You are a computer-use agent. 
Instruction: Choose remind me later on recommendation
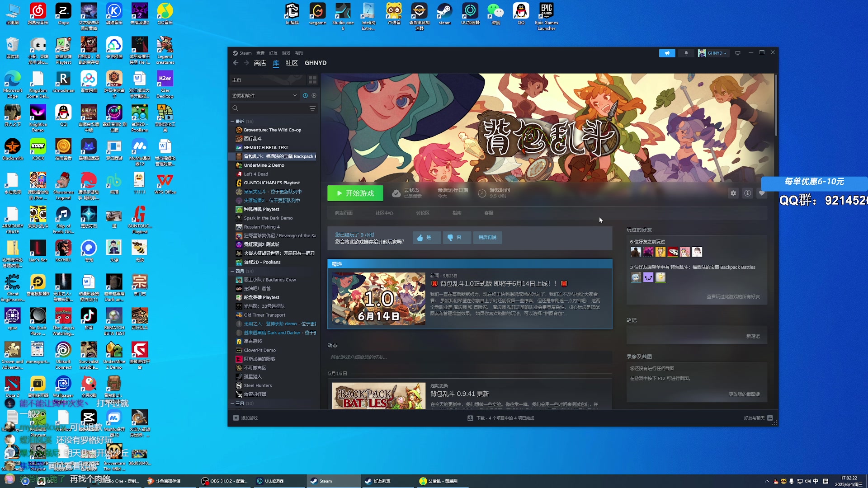487,238
